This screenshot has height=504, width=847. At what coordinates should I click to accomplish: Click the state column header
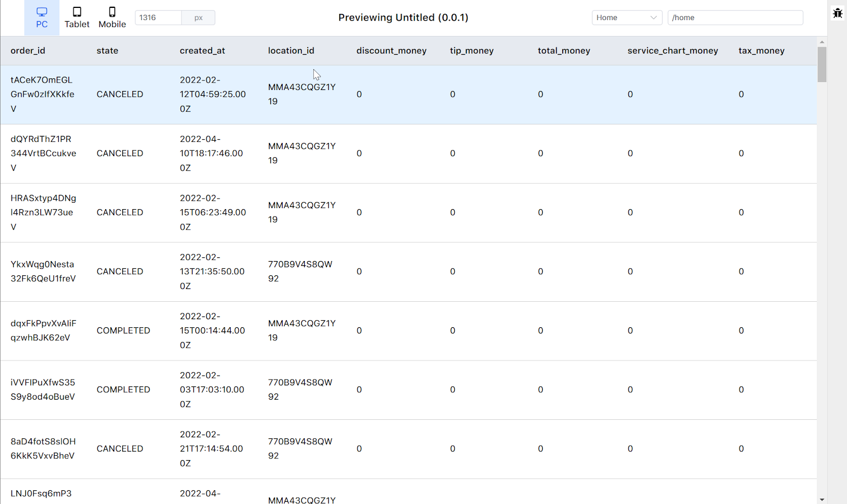[107, 51]
